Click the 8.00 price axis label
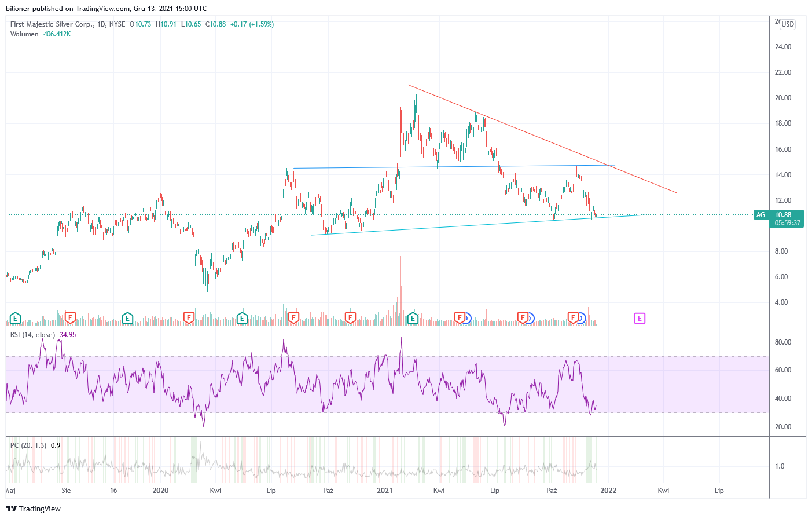Viewport: 812px width, 519px height. coord(781,251)
